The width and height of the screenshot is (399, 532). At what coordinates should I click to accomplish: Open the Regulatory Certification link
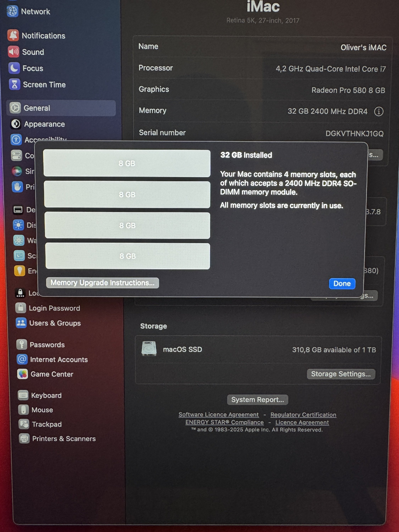(303, 415)
